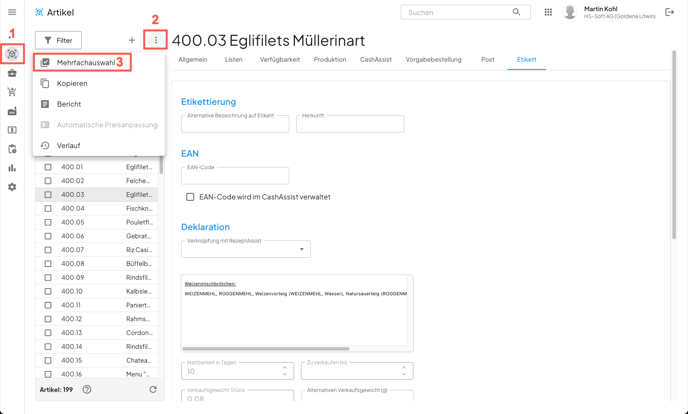Decrease Zu verkaufen bis value
The image size is (688, 414).
(404, 374)
